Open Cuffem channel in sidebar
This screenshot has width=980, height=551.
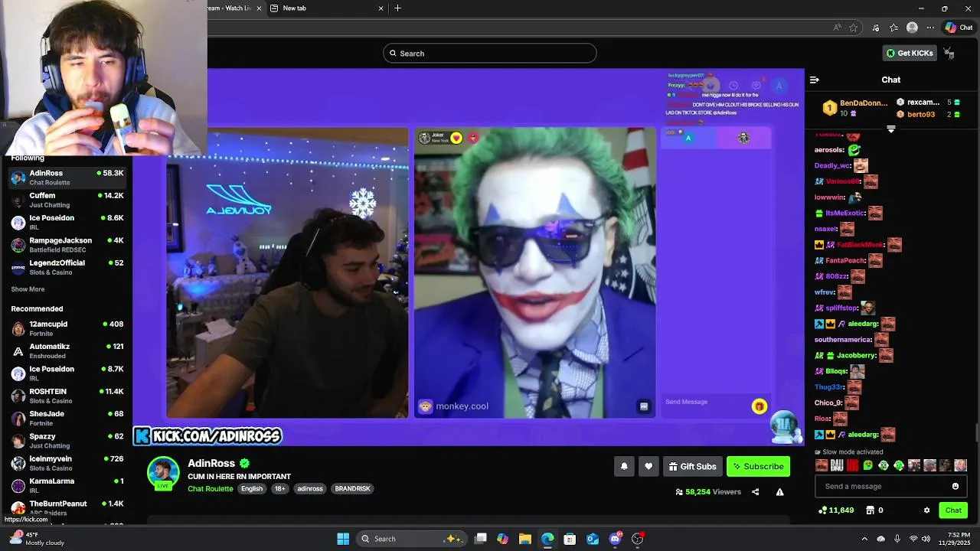67,200
